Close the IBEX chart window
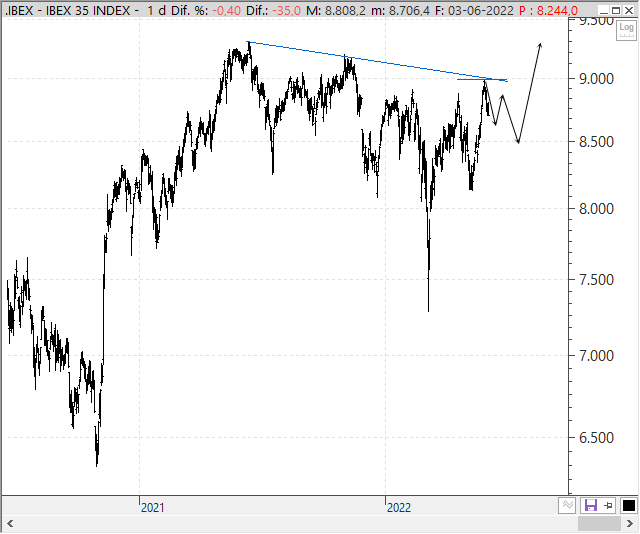The width and height of the screenshot is (640, 534). (629, 10)
